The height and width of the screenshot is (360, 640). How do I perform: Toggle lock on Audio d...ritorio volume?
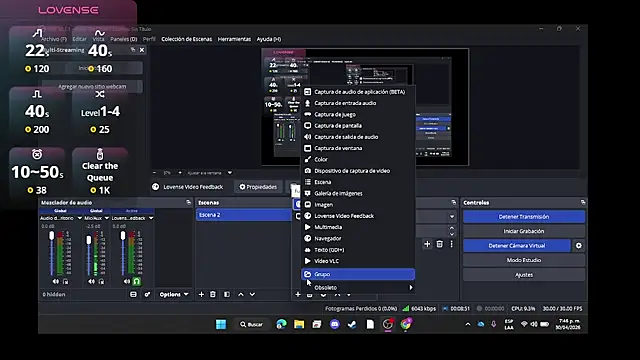[x=66, y=282]
